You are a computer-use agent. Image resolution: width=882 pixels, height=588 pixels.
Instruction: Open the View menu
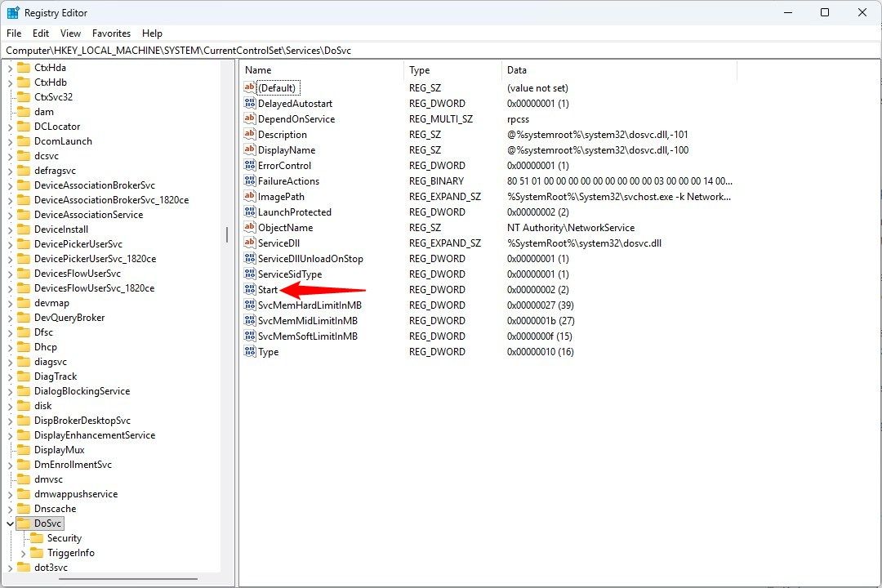coord(70,33)
